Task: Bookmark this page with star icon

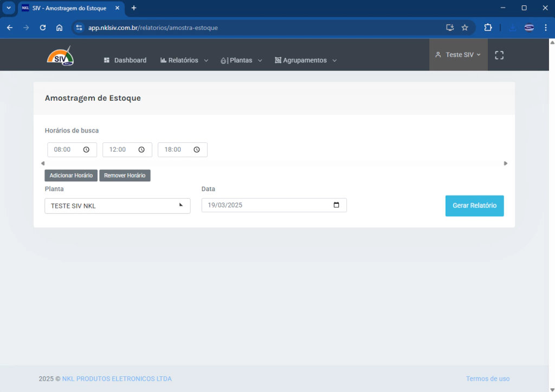Action: pyautogui.click(x=464, y=28)
